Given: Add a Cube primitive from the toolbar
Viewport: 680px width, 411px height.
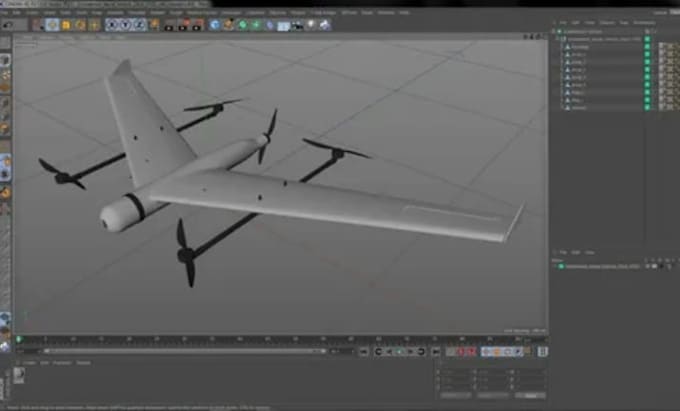Looking at the screenshot, I should pyautogui.click(x=215, y=25).
